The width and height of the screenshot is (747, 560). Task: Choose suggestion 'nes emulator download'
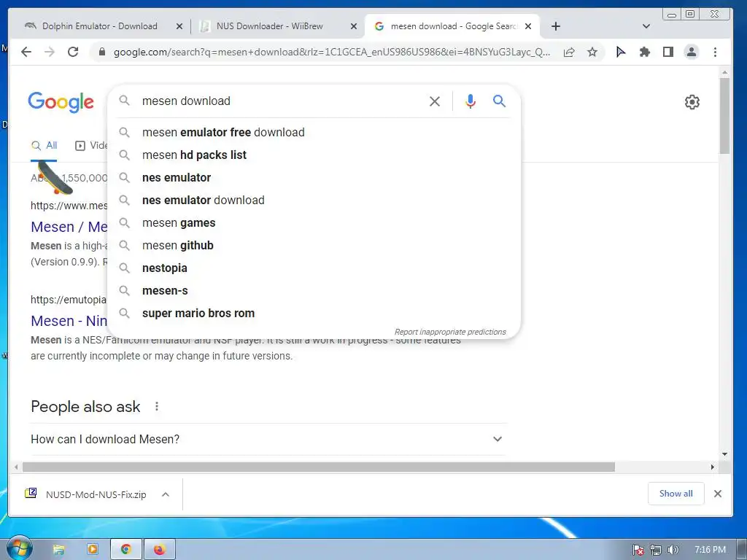(x=314, y=200)
